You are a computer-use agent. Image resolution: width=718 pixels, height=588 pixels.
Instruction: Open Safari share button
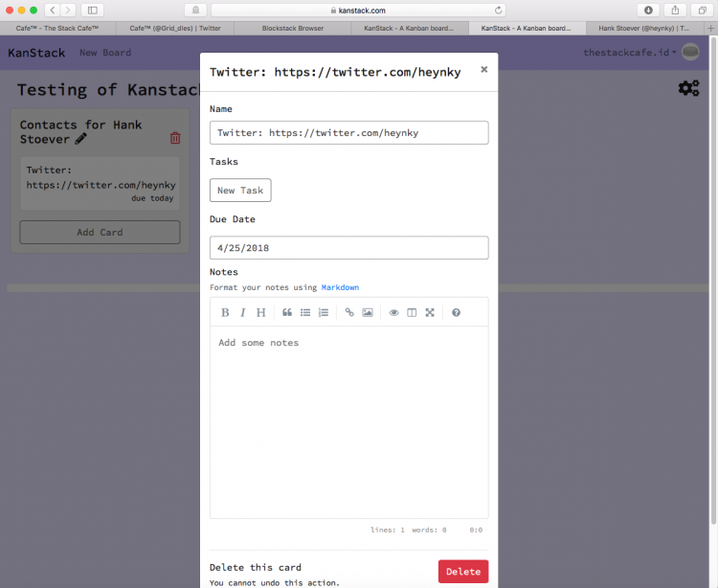tap(675, 11)
